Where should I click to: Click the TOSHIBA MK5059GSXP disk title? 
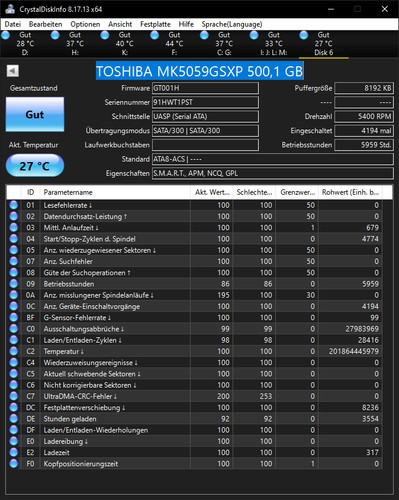coord(199,71)
